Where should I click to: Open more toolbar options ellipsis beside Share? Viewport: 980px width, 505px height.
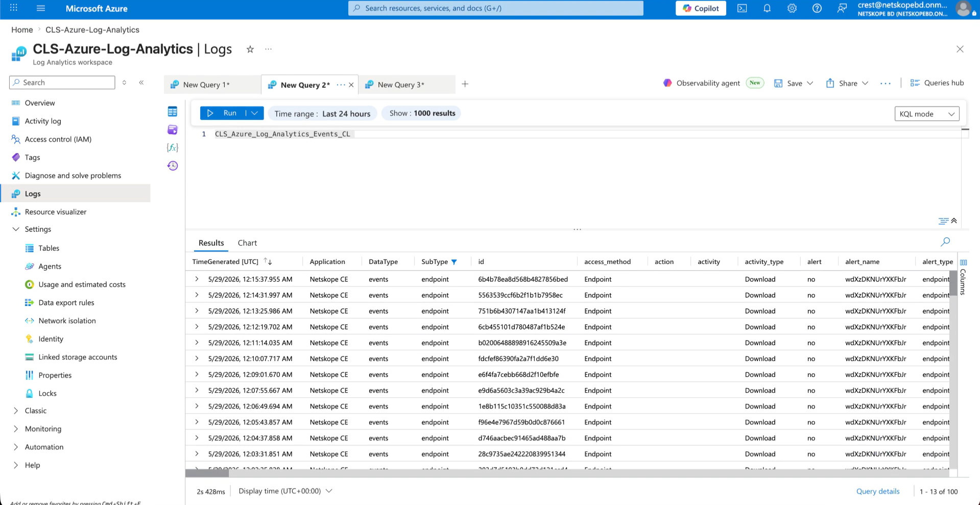(886, 83)
